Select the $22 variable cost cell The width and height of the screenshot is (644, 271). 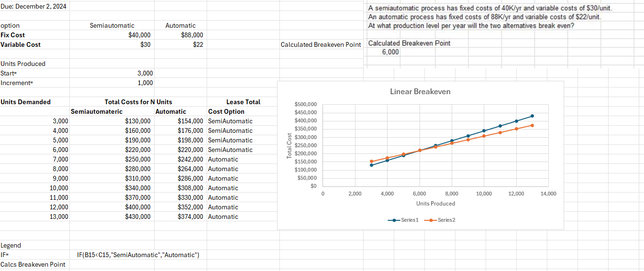(198, 44)
